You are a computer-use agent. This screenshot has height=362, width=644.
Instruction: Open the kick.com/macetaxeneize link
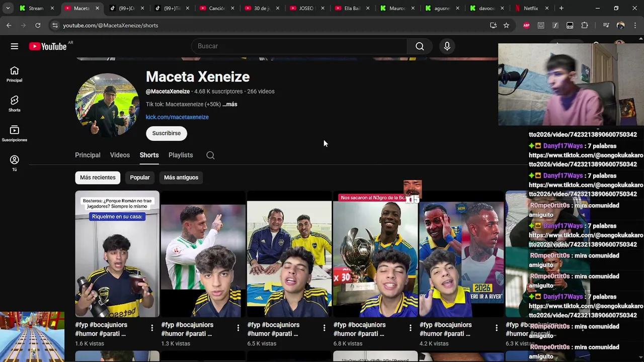click(177, 117)
